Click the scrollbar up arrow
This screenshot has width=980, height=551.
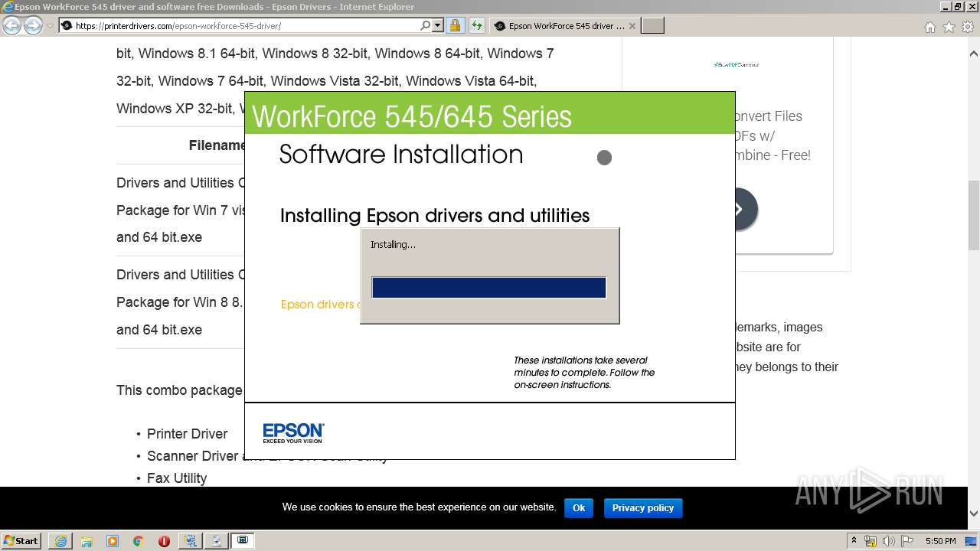click(x=973, y=54)
